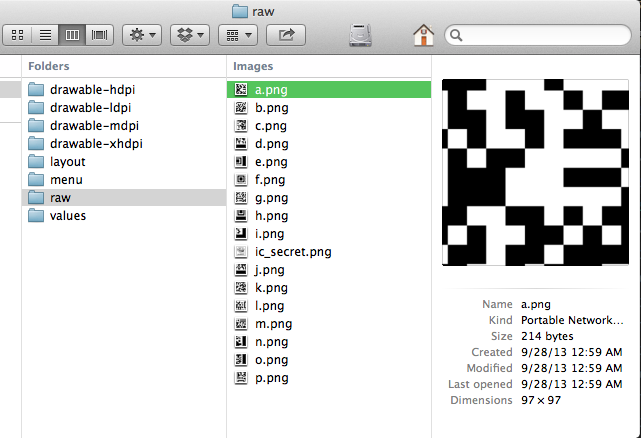Click the raw folder icon in the title bar

click(239, 11)
